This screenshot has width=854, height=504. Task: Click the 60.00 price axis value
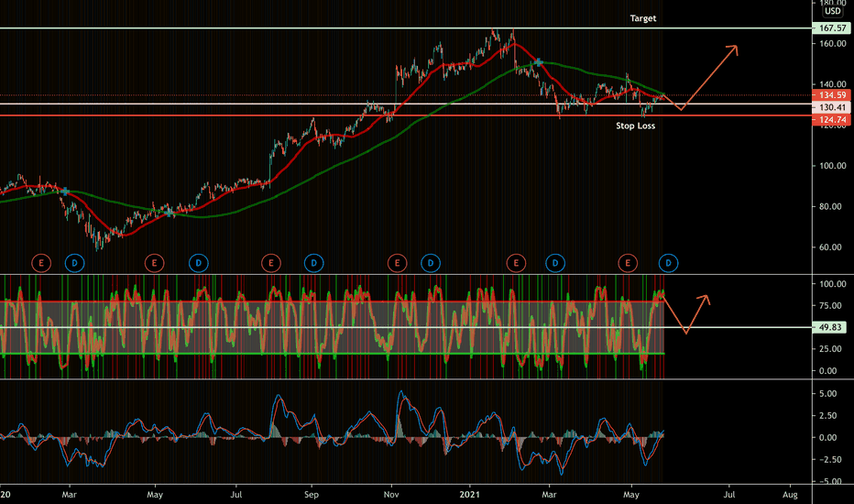pos(830,247)
